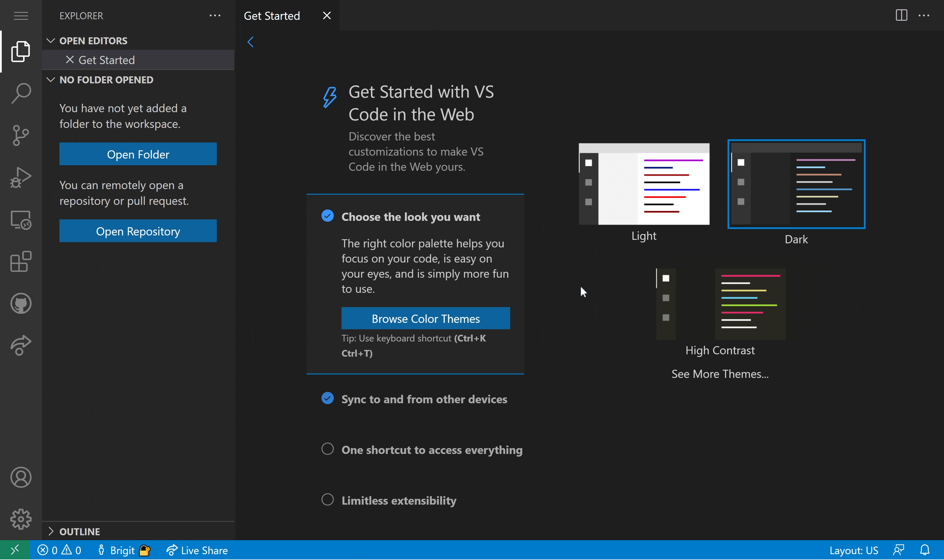Open editor more actions ellipsis menu
944x560 pixels.
click(x=924, y=15)
